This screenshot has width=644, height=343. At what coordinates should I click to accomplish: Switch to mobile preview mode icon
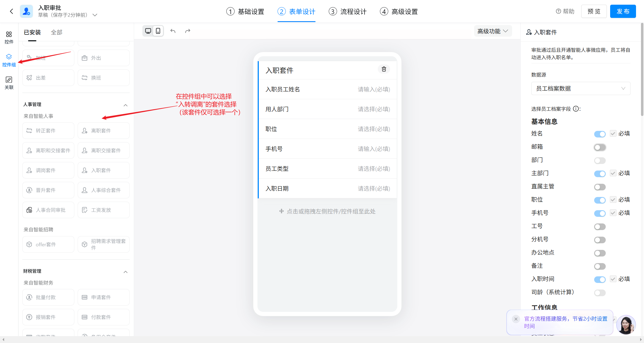pos(158,31)
